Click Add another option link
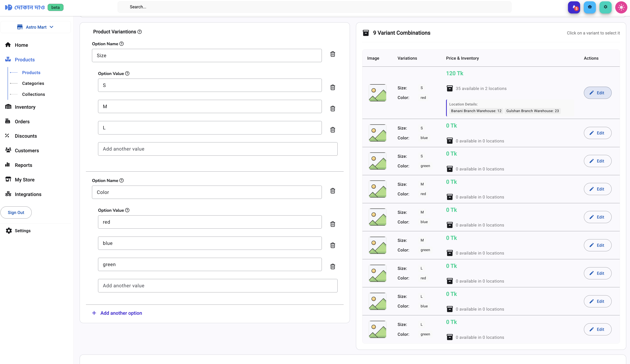The width and height of the screenshot is (630, 364). click(121, 313)
